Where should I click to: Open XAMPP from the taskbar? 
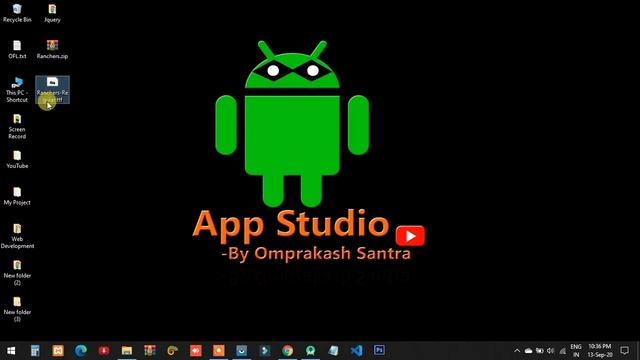click(x=58, y=351)
